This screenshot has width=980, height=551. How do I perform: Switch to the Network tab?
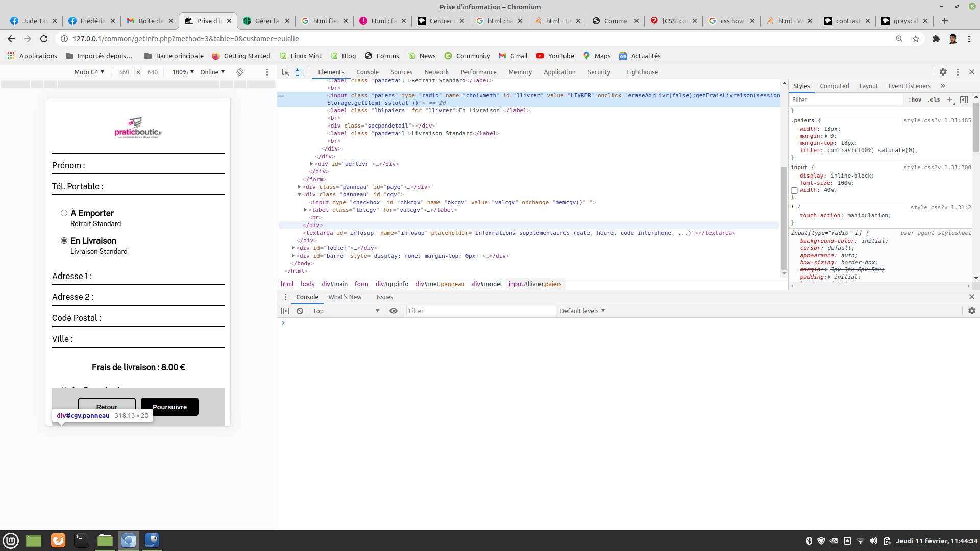pos(436,72)
